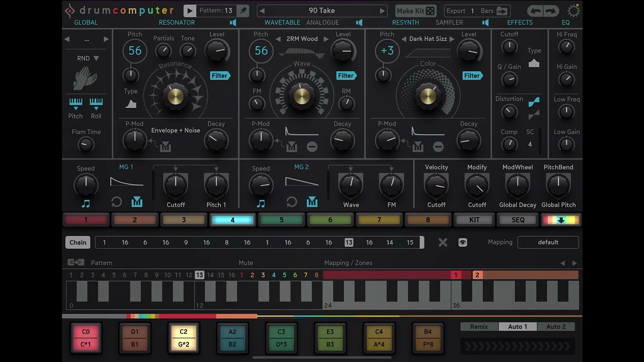Select next wavetable after 2RM Wood
This screenshot has width=644, height=362.
click(326, 39)
